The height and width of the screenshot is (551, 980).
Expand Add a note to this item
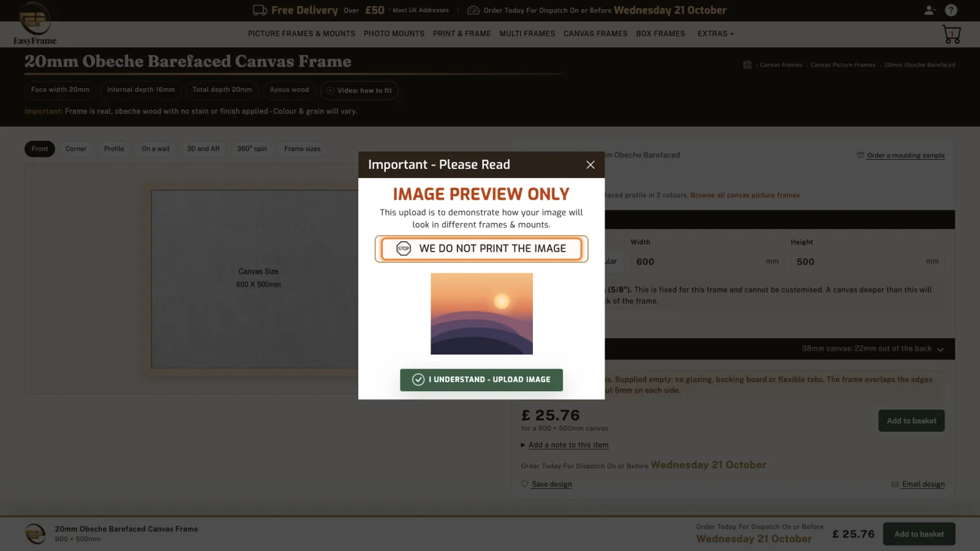(x=568, y=445)
